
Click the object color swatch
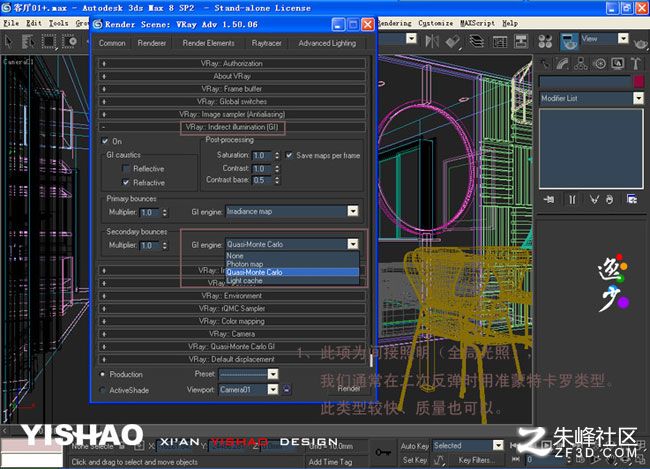[639, 82]
